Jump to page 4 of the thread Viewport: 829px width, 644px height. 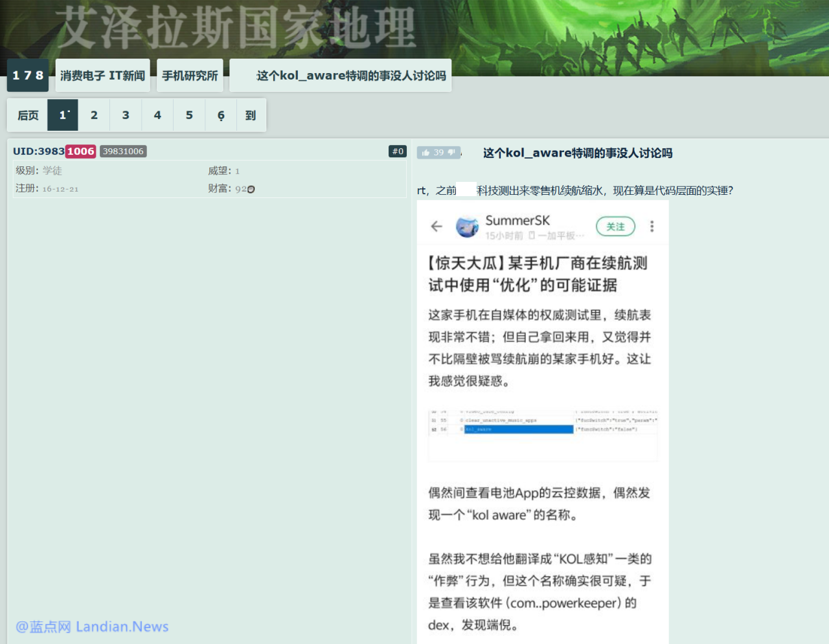[157, 115]
